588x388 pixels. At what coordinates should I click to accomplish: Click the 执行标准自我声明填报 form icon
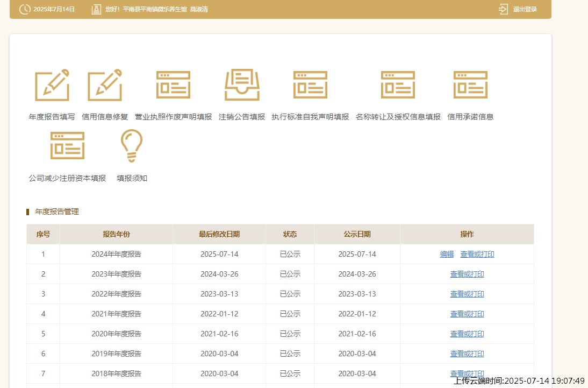(x=310, y=85)
